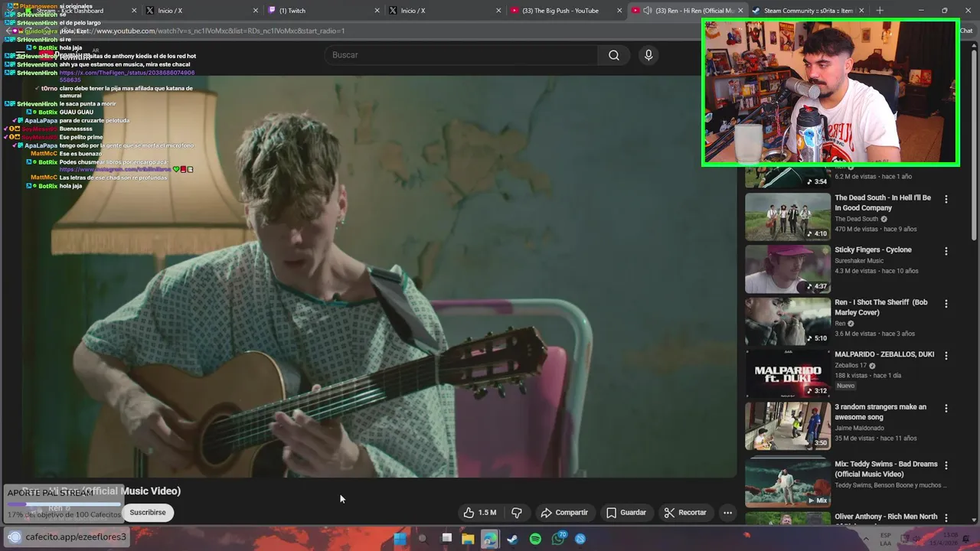Activate voice search microphone icon
Viewport: 980px width, 551px height.
(648, 55)
